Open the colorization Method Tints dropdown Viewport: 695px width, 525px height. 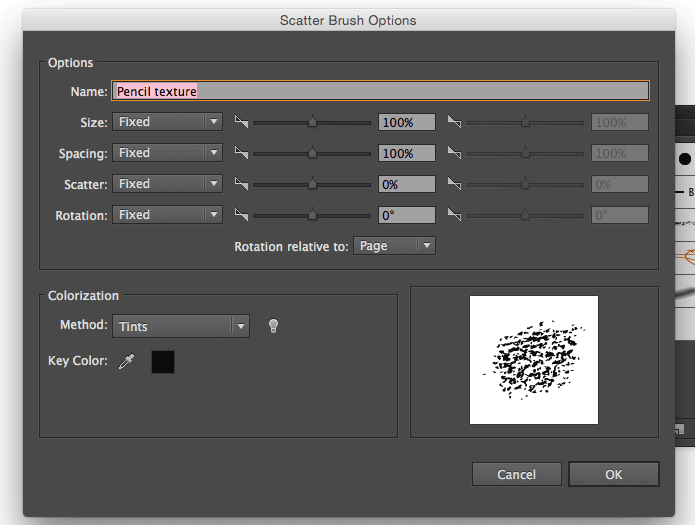(x=180, y=326)
